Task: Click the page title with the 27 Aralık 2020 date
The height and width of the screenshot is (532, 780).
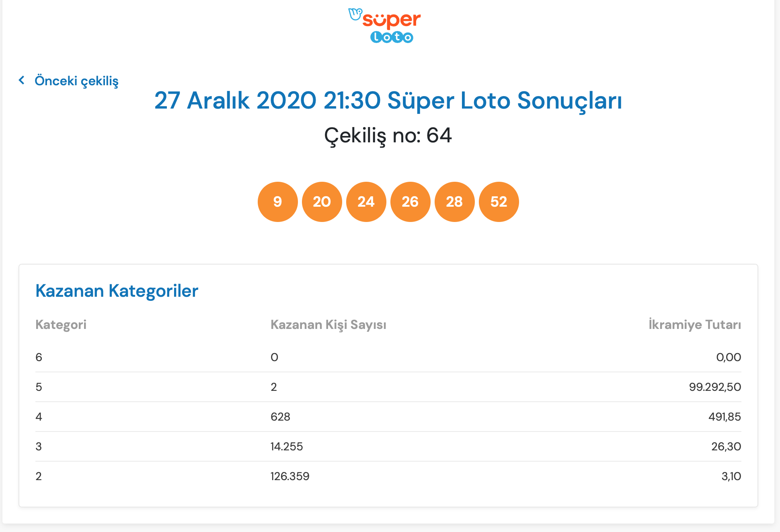Action: click(388, 101)
